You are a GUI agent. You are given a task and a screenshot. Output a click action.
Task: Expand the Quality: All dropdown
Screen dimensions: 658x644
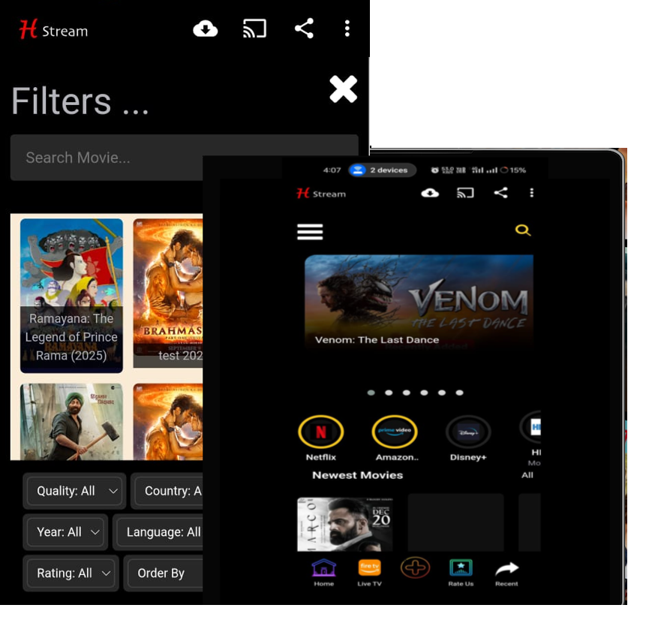(x=74, y=491)
